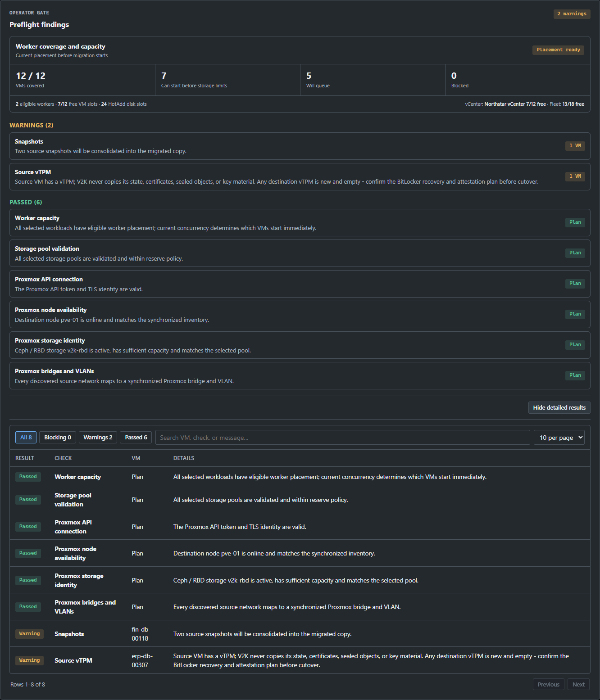Screen dimensions: 600x700
Task: Hide the detailed results section
Action: (x=559, y=407)
